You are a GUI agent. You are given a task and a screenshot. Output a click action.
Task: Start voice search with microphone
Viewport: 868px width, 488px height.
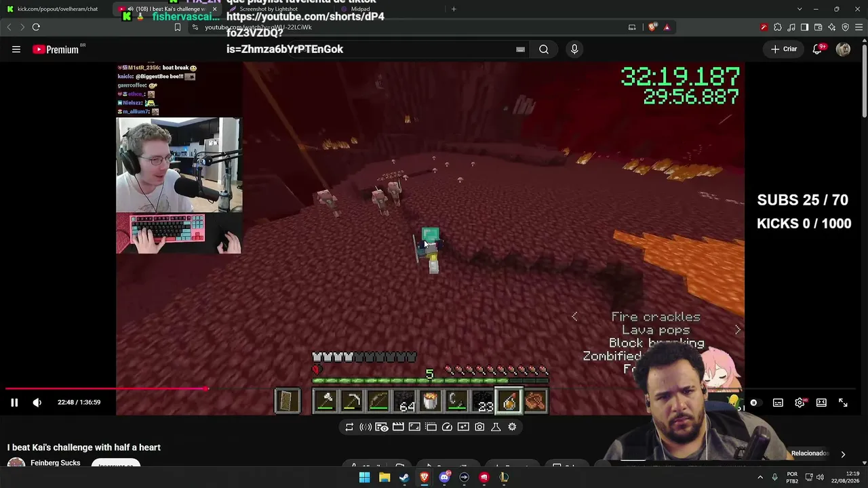click(x=574, y=49)
